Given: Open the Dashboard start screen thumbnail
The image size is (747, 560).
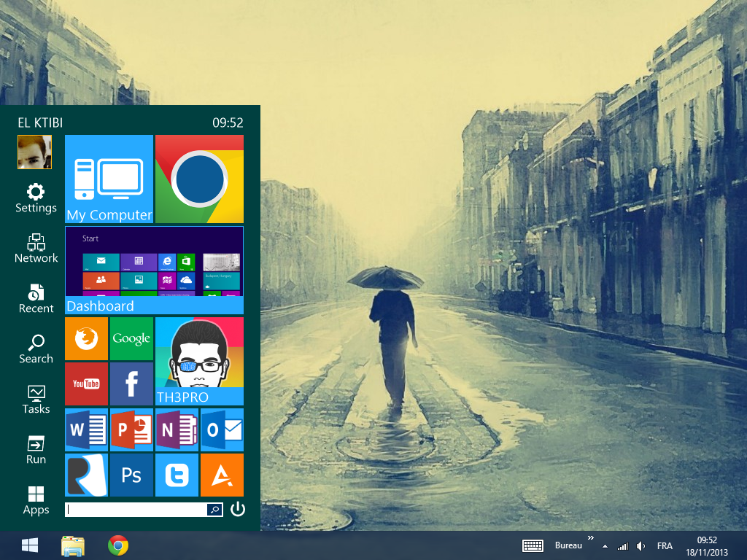Looking at the screenshot, I should click(x=154, y=270).
